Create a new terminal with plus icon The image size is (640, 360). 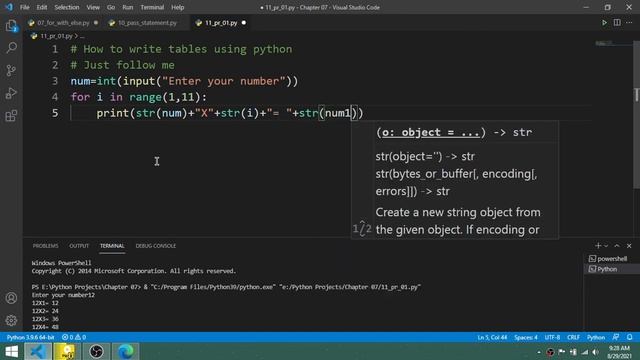click(x=598, y=246)
